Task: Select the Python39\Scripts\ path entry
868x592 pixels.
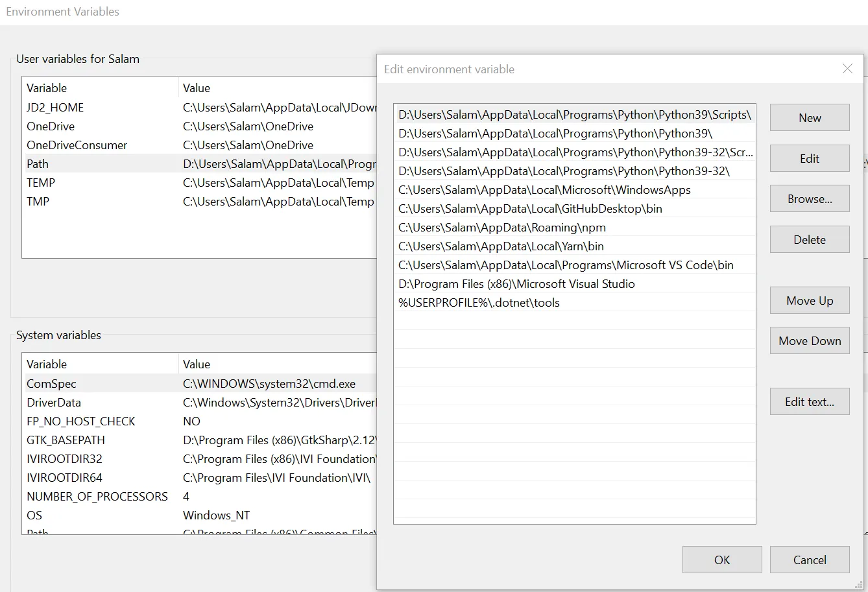Action: (x=575, y=115)
